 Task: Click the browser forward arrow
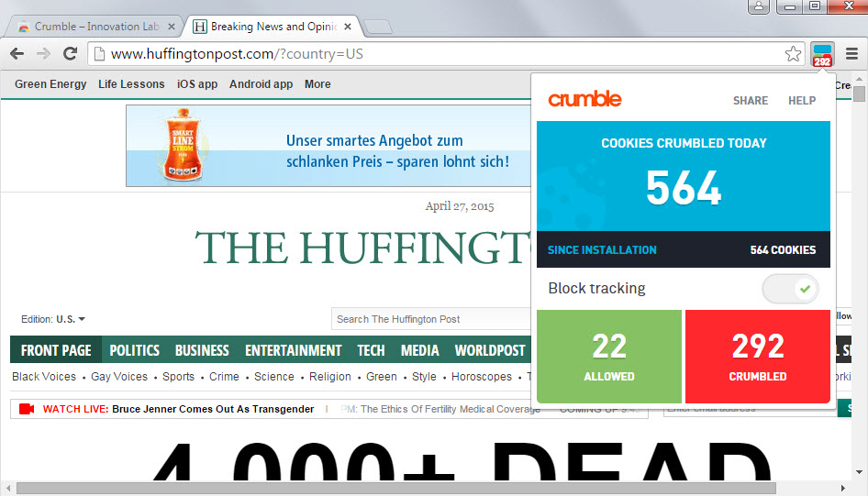(43, 54)
